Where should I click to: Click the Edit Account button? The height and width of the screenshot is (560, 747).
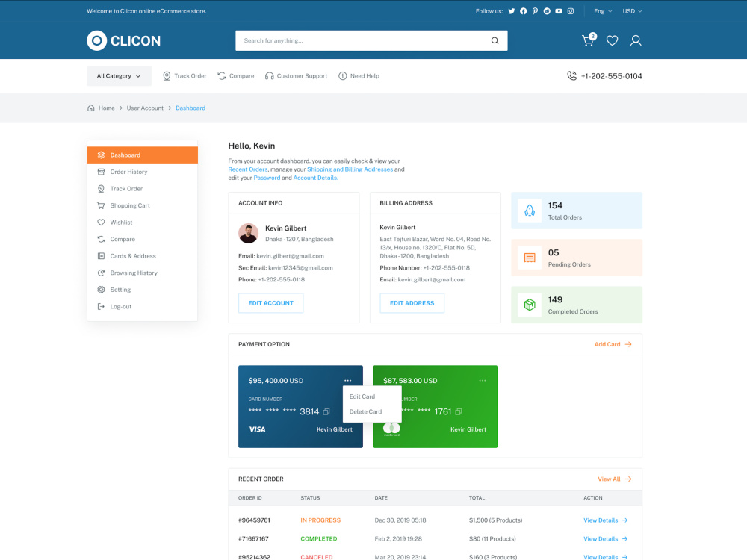point(270,303)
